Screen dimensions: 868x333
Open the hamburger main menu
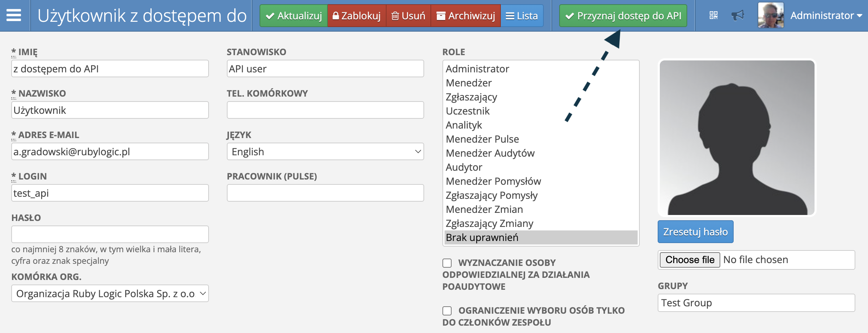point(14,15)
